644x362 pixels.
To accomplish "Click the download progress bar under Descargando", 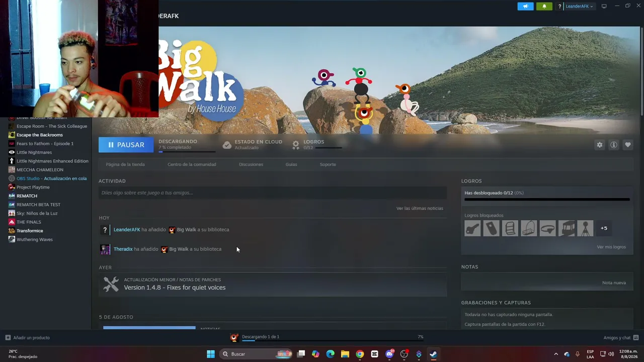I will pos(187,151).
